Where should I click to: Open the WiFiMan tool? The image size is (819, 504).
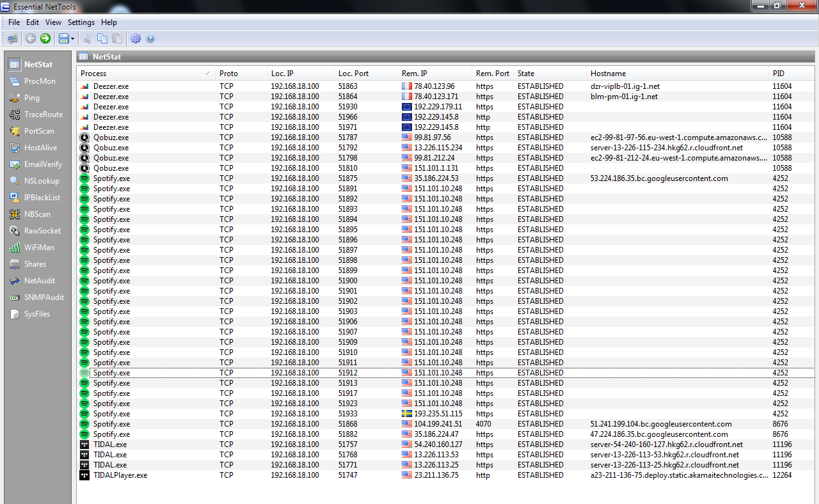tap(32, 248)
